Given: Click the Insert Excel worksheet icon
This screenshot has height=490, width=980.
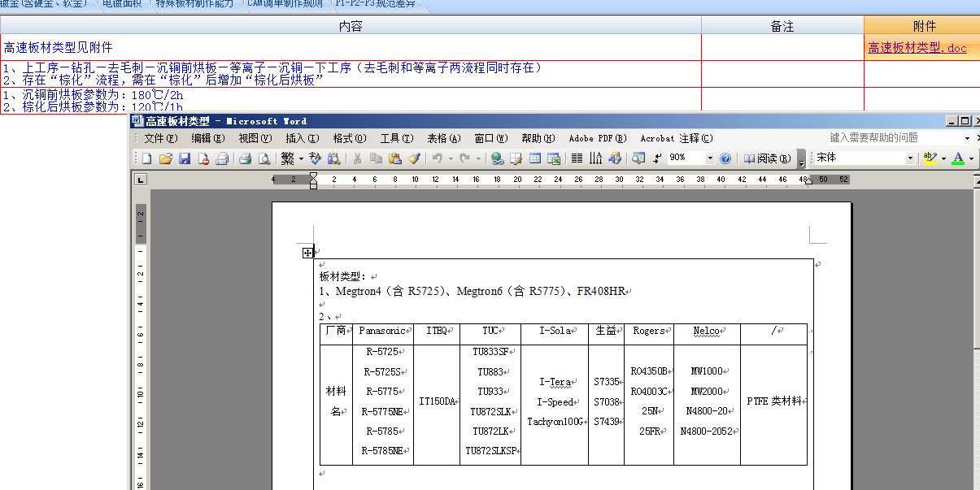Looking at the screenshot, I should click(x=554, y=158).
